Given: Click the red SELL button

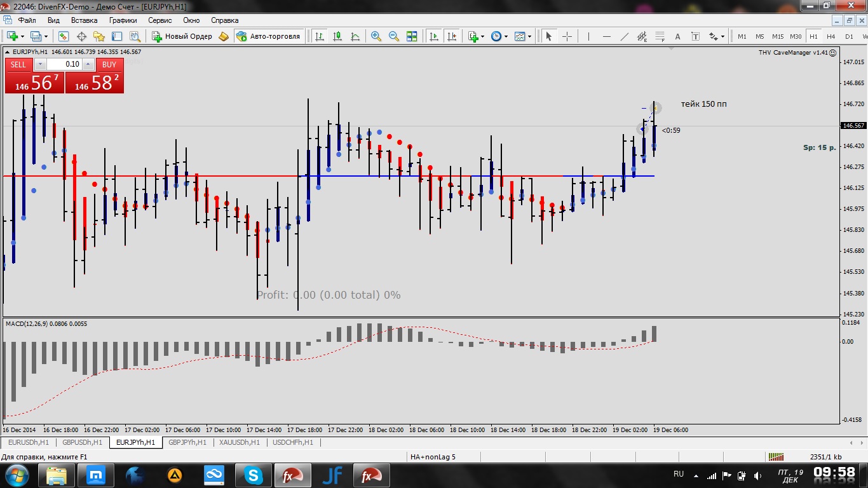Looking at the screenshot, I should [x=18, y=64].
